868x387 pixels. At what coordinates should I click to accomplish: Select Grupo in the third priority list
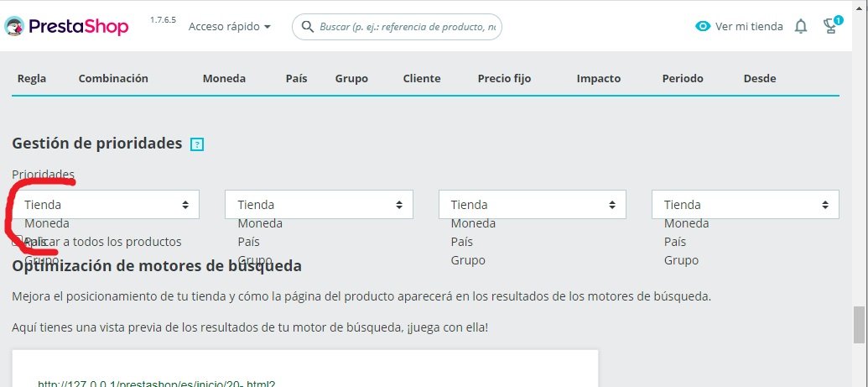(468, 260)
